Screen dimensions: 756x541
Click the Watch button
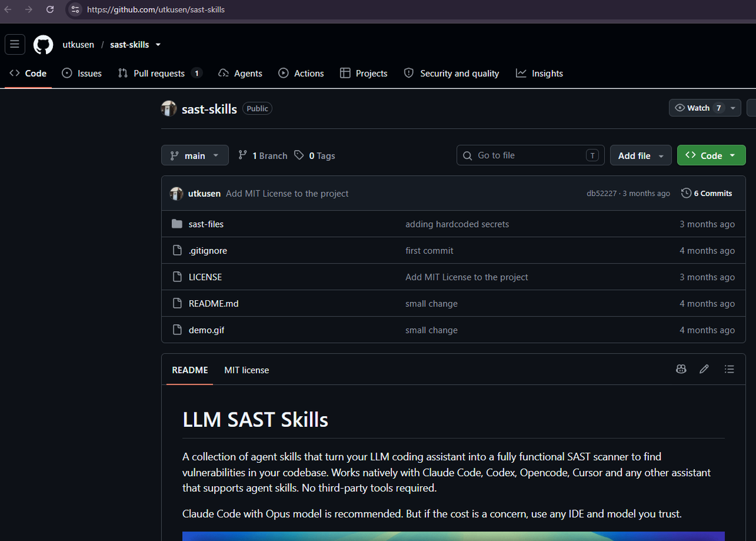coord(698,108)
